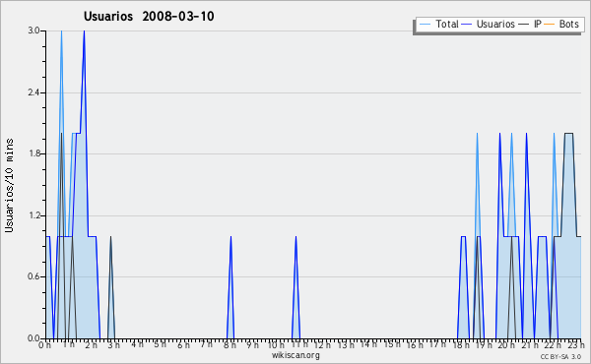The image size is (591, 364).
Task: Click the '1.8' y-axis value
Action: [34, 153]
